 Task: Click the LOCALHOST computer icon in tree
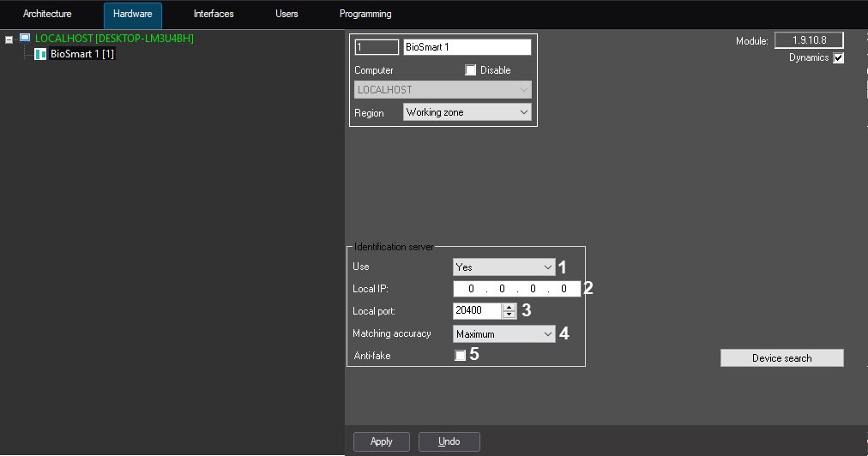pyautogui.click(x=25, y=39)
